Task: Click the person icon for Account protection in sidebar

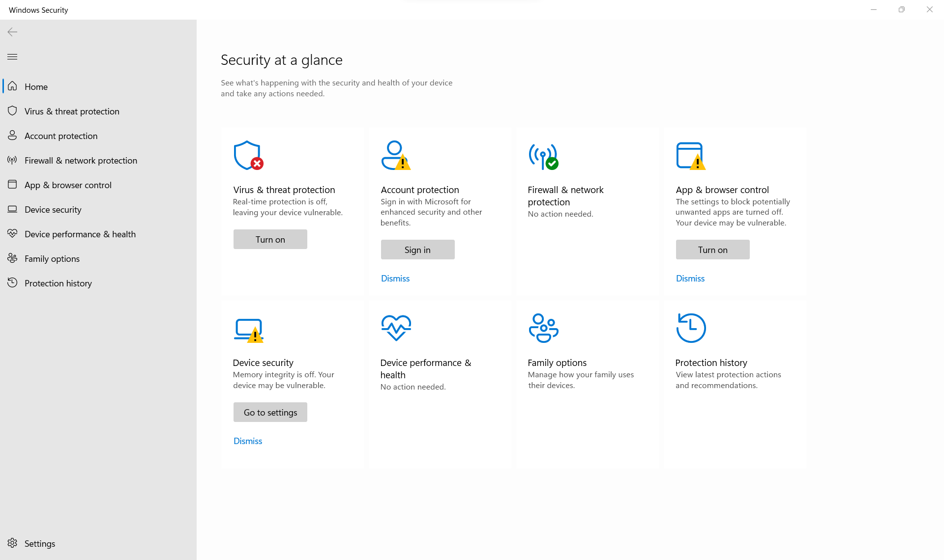Action: tap(12, 136)
